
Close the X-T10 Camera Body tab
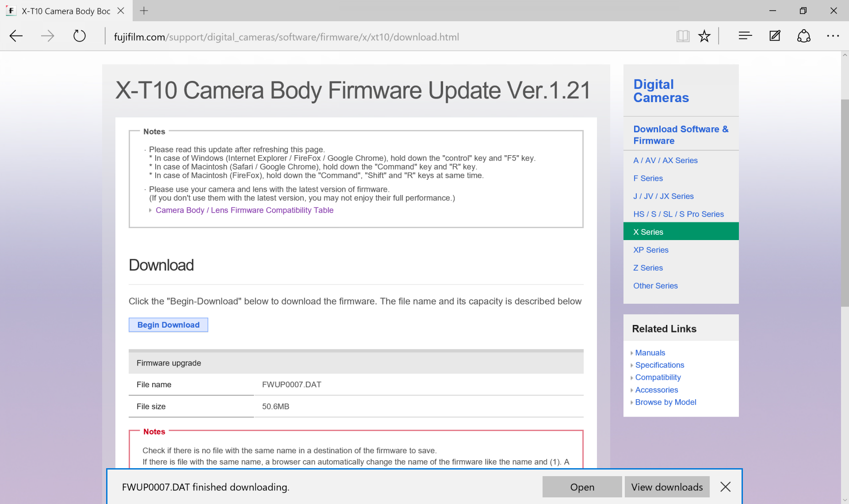pos(121,11)
